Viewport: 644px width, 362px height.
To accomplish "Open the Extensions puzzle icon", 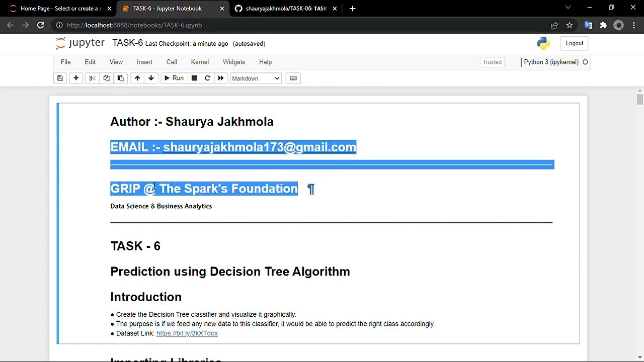I will click(603, 25).
